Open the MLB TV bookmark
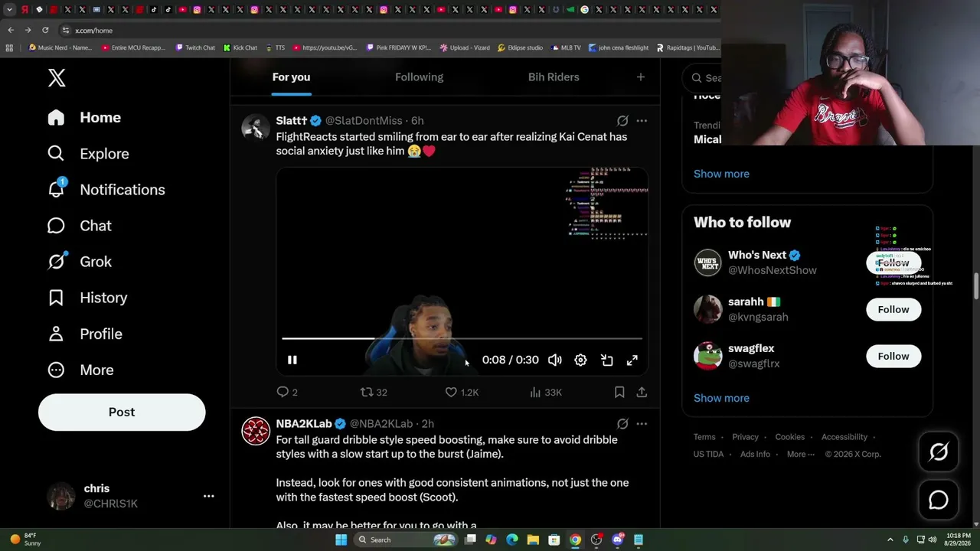This screenshot has height=551, width=980. (x=566, y=47)
